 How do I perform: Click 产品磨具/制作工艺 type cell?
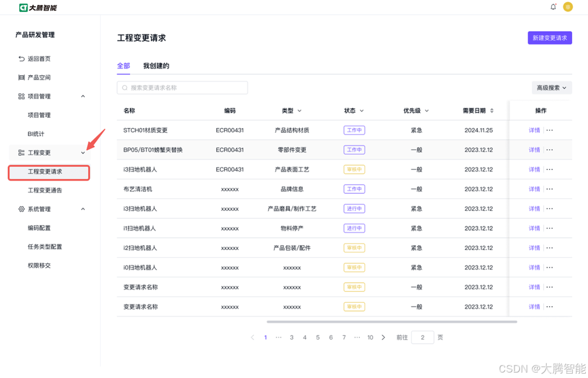point(292,209)
